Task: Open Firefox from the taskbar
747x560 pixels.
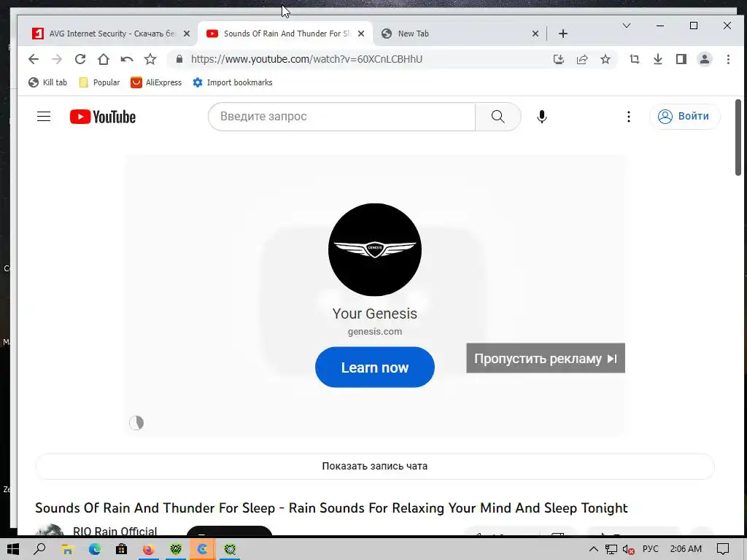Action: pos(148,549)
